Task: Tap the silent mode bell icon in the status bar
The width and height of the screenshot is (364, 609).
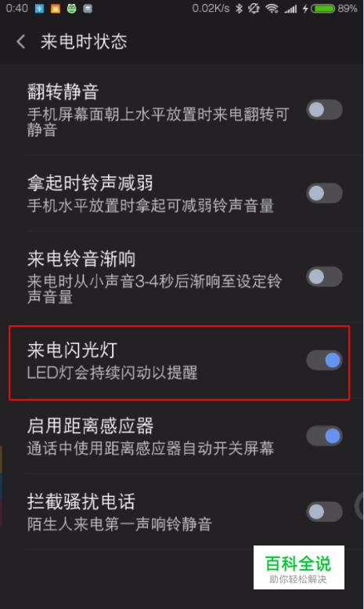Action: pos(254,9)
